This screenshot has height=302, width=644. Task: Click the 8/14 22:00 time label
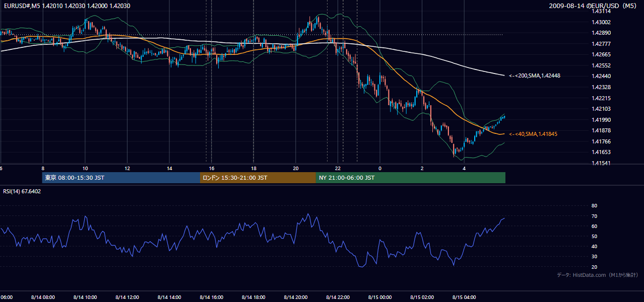pyautogui.click(x=338, y=297)
